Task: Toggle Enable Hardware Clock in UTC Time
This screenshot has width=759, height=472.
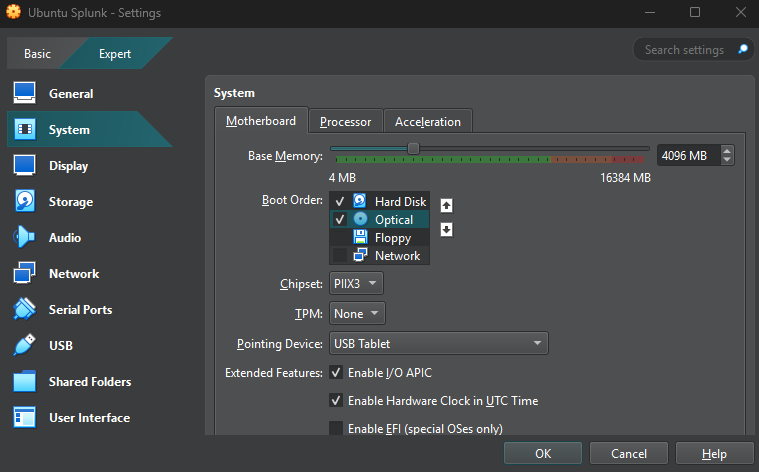Action: click(336, 400)
